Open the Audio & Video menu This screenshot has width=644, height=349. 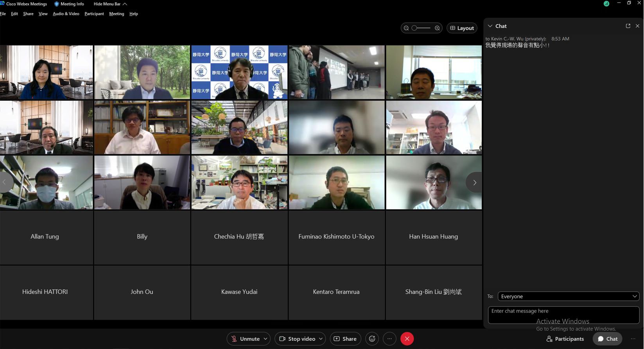pos(66,14)
